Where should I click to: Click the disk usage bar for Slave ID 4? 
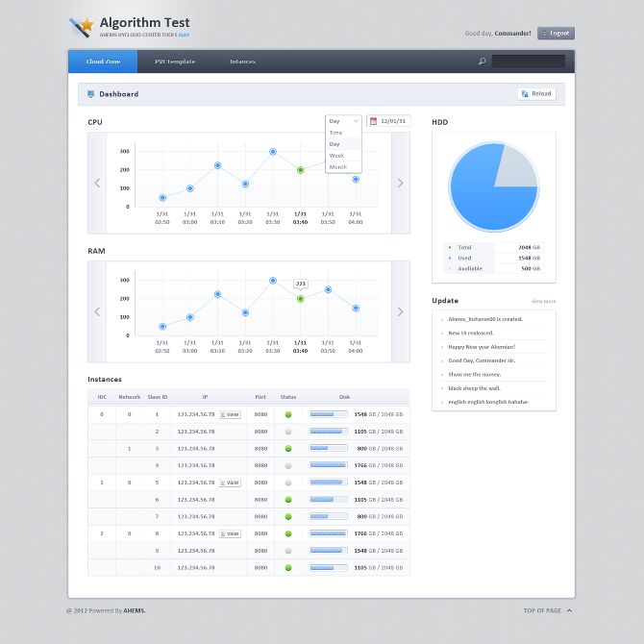tap(328, 465)
